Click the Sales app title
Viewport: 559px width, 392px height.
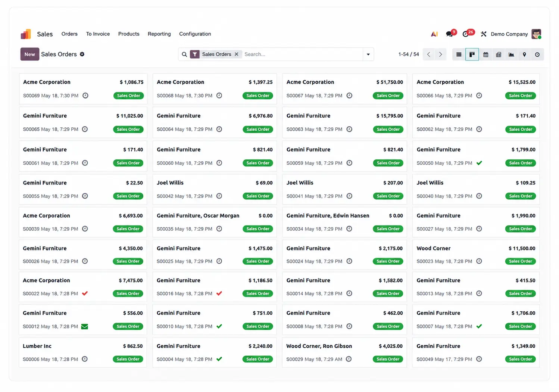tap(45, 34)
